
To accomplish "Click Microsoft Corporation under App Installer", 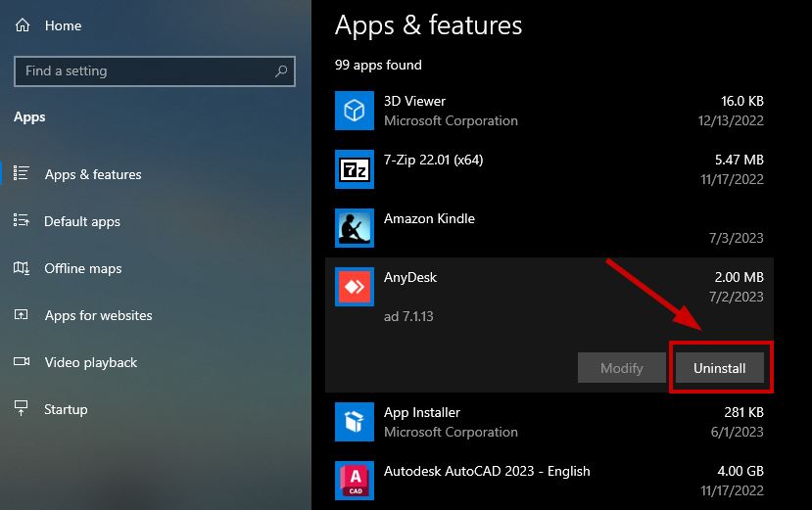I will tap(451, 432).
